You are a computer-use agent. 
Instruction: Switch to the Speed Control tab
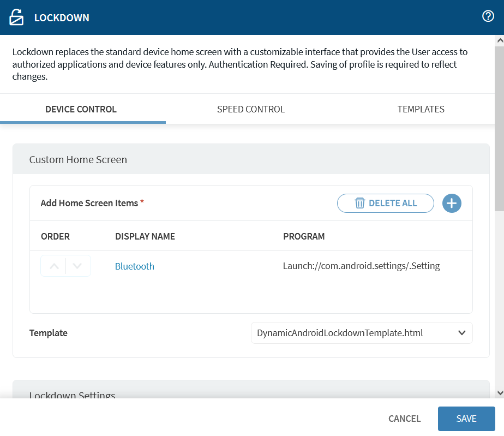pyautogui.click(x=250, y=109)
